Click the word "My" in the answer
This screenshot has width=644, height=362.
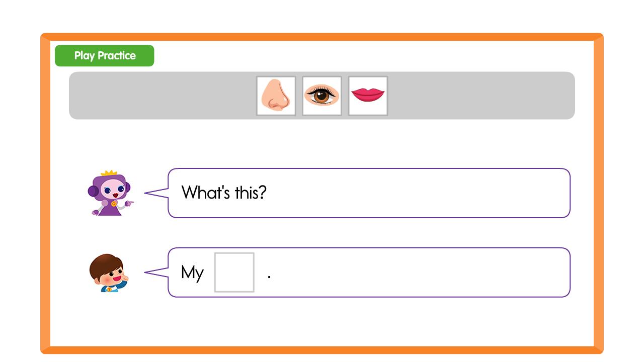192,273
